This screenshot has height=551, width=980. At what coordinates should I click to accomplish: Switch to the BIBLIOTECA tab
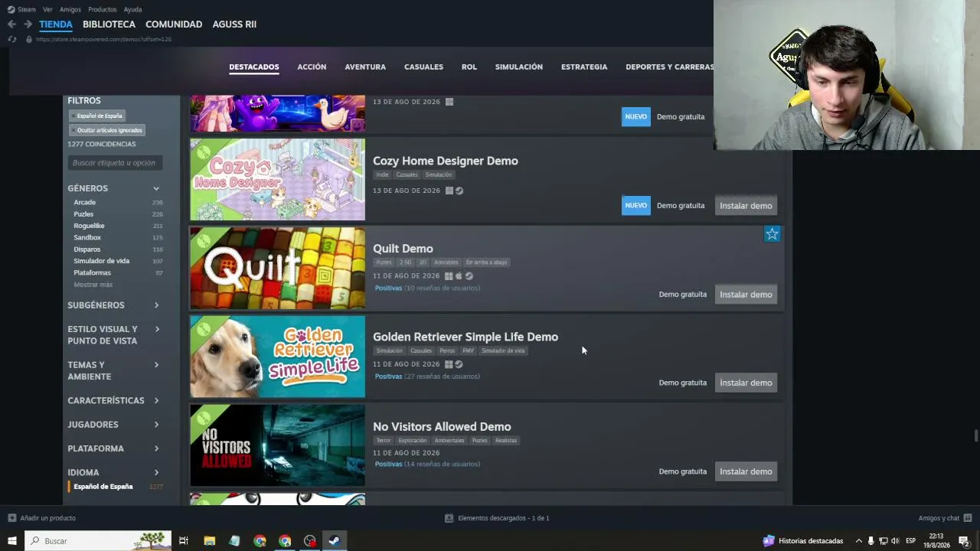coord(109,24)
